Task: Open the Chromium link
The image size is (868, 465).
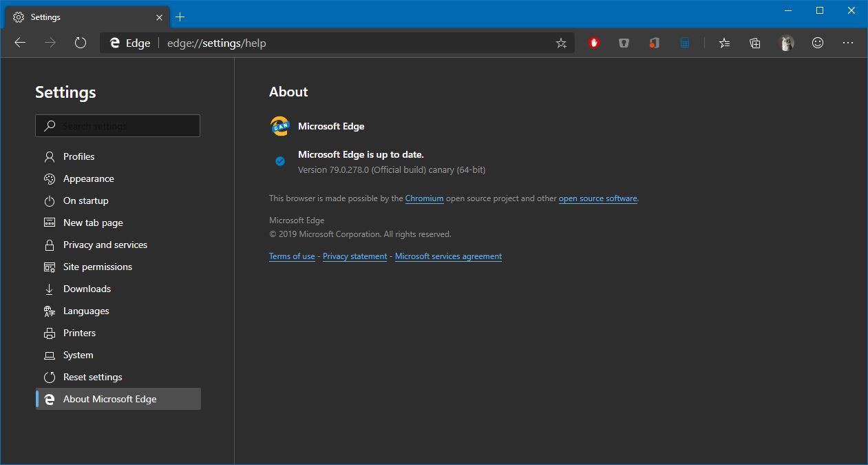Action: [424, 198]
